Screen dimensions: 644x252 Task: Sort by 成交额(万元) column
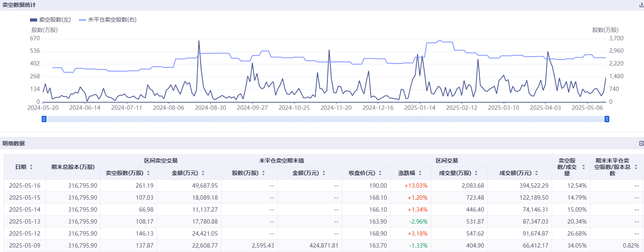click(536, 173)
